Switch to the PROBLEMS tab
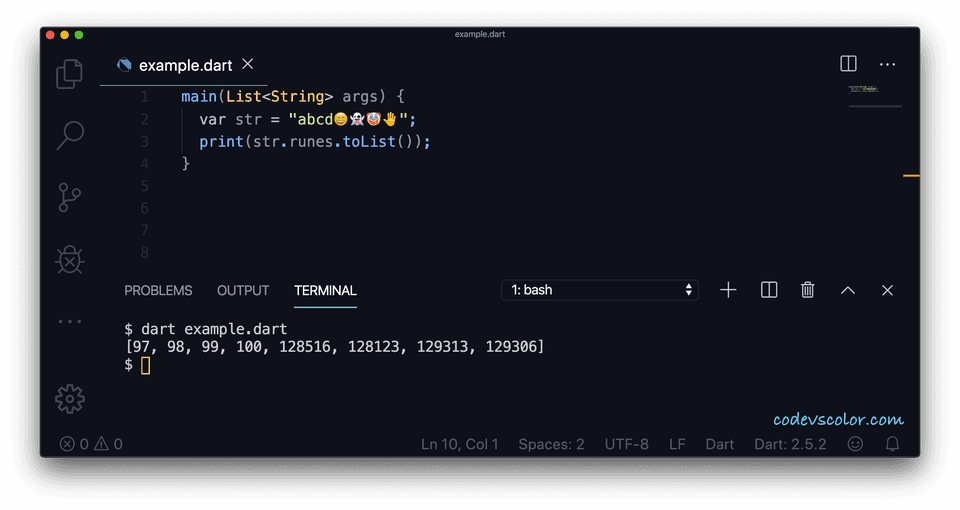Image resolution: width=960 pixels, height=510 pixels. click(x=158, y=290)
